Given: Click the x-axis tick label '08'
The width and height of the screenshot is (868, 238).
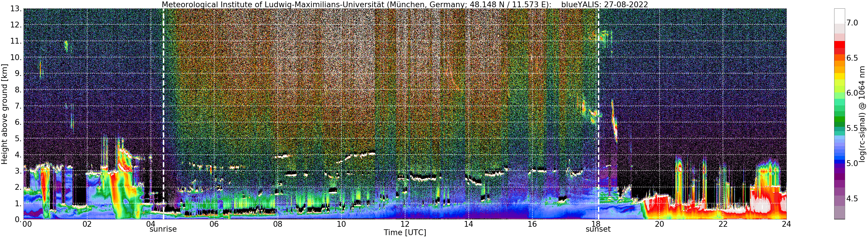Looking at the screenshot, I should [x=278, y=224].
